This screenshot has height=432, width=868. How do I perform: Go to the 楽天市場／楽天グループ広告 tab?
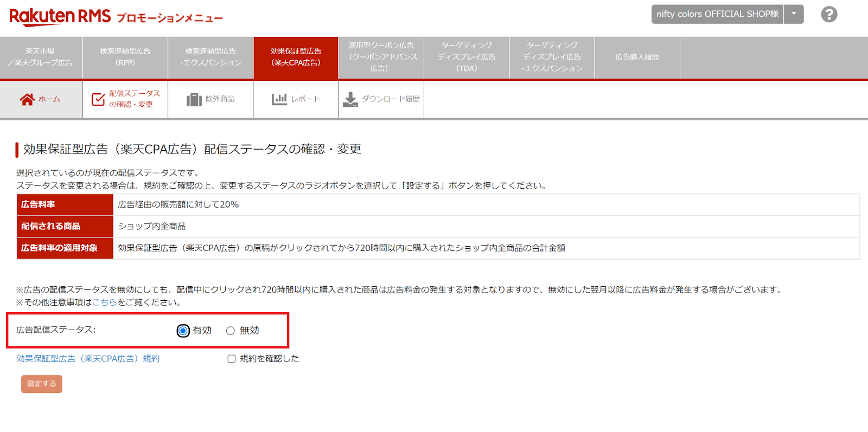(41, 57)
